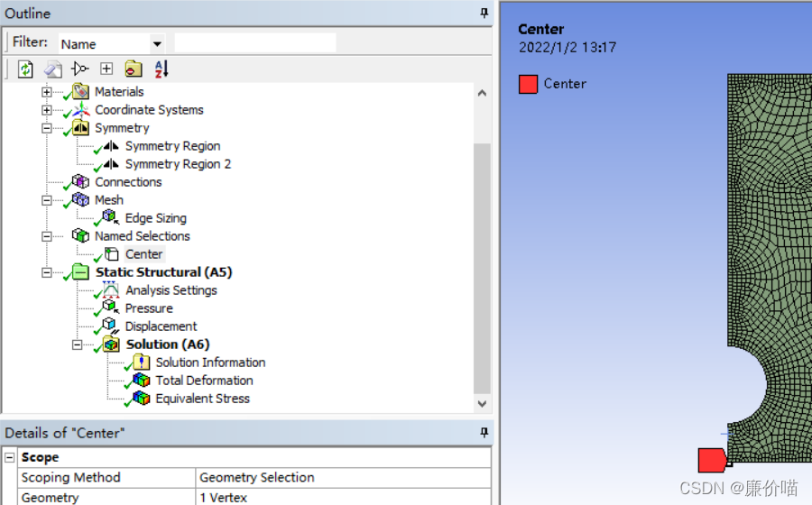Pin the Details of Center panel
812x505 pixels.
(x=484, y=432)
